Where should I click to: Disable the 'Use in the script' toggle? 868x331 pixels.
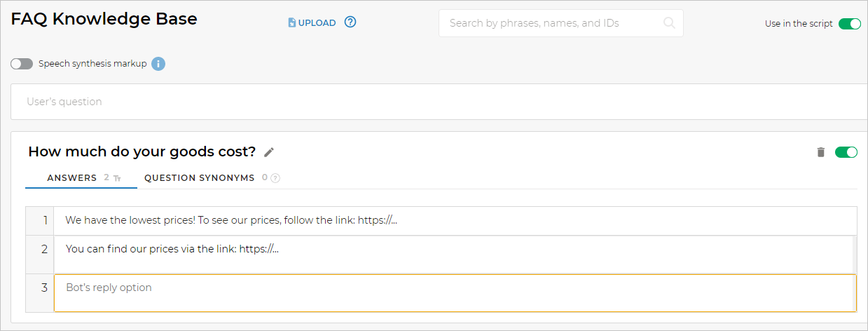pyautogui.click(x=850, y=24)
